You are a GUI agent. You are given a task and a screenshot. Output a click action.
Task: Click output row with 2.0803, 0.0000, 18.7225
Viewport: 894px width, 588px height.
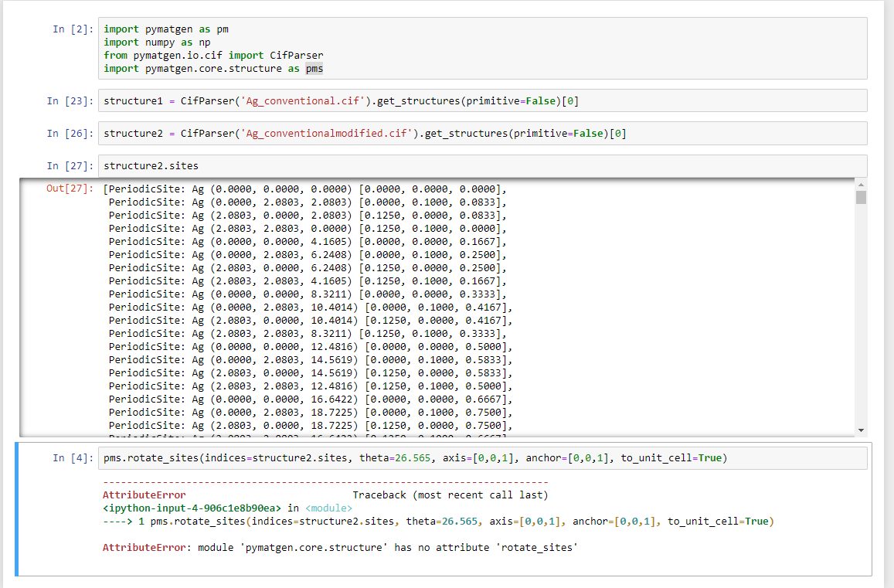[310, 426]
